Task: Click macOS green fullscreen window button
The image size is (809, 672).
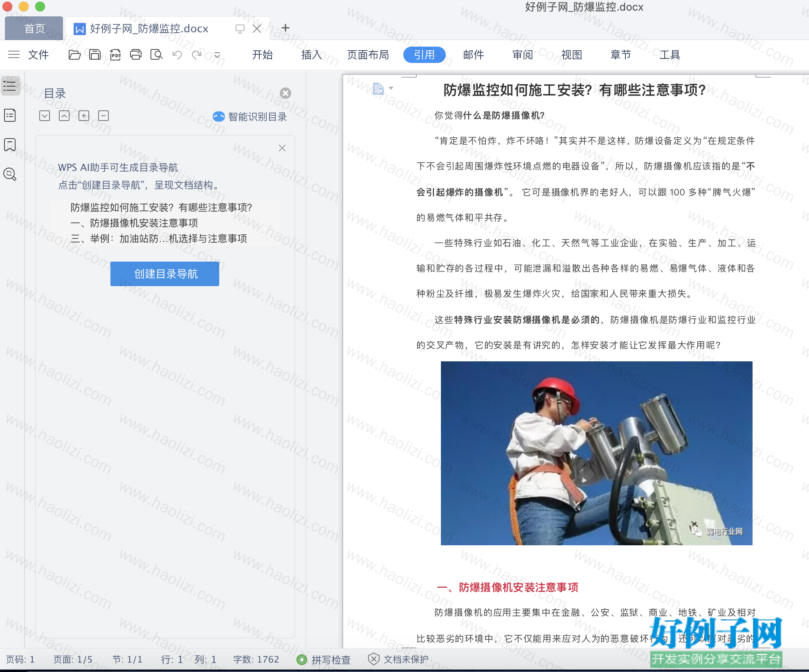Action: (x=40, y=6)
